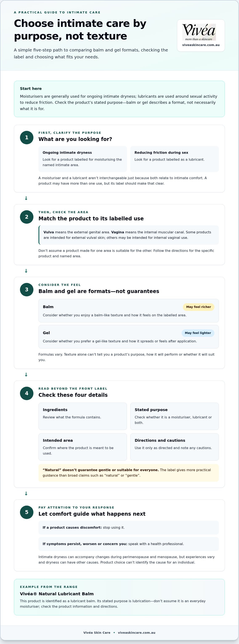Viewport: 239px width, 644px height.
Task: Open viveaskincare.com.au link under logo
Action: (201, 45)
